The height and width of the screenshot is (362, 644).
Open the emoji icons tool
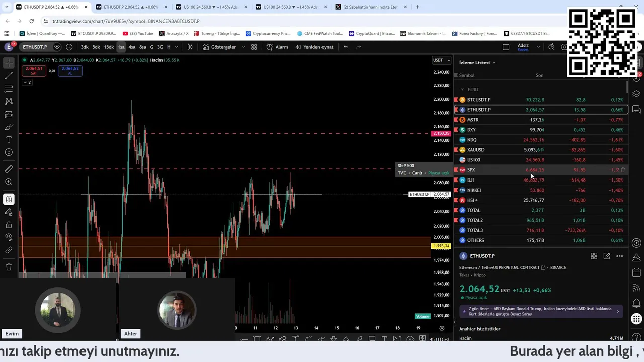click(x=9, y=152)
